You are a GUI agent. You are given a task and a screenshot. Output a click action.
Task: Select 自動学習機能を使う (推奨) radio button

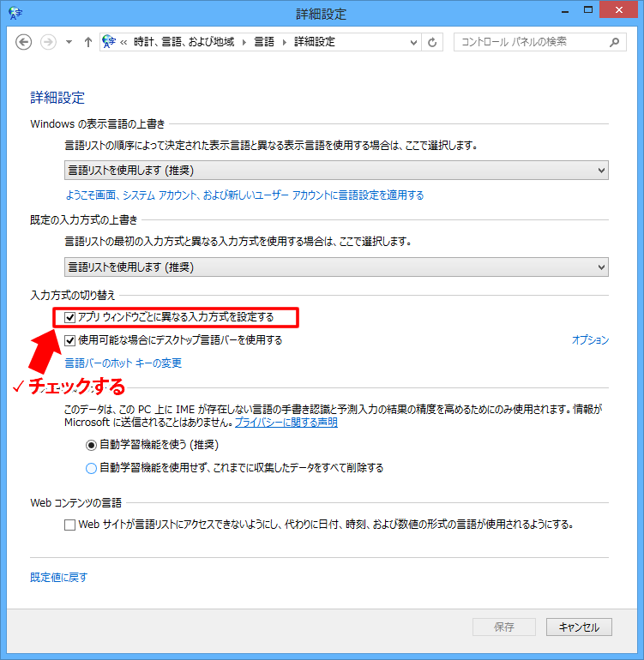pos(91,445)
